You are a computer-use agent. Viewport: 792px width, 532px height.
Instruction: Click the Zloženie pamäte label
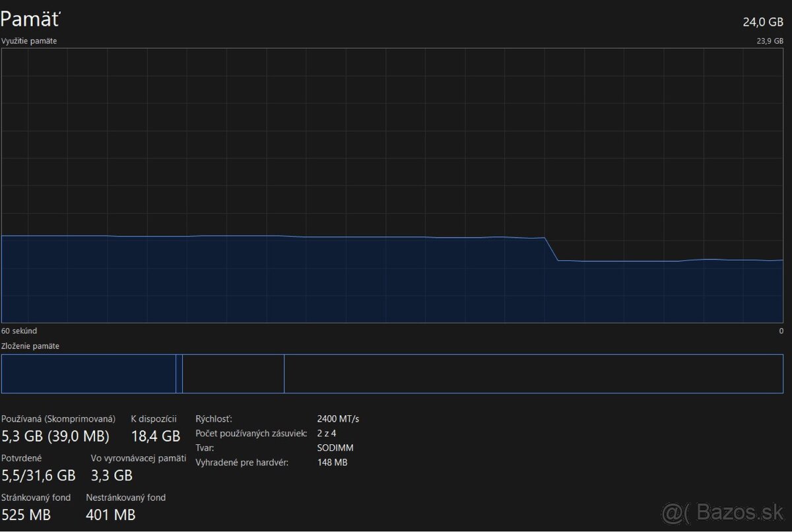click(30, 346)
